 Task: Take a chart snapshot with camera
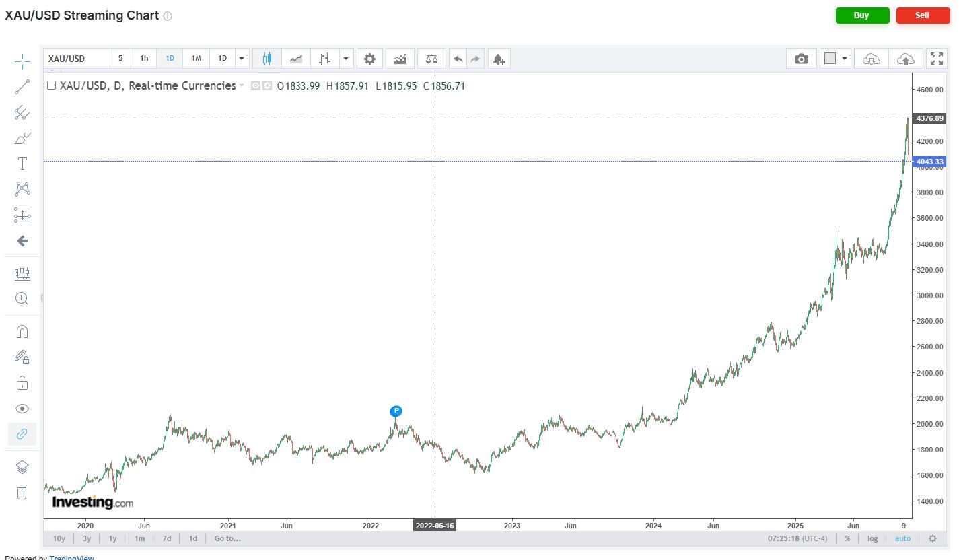click(x=801, y=59)
